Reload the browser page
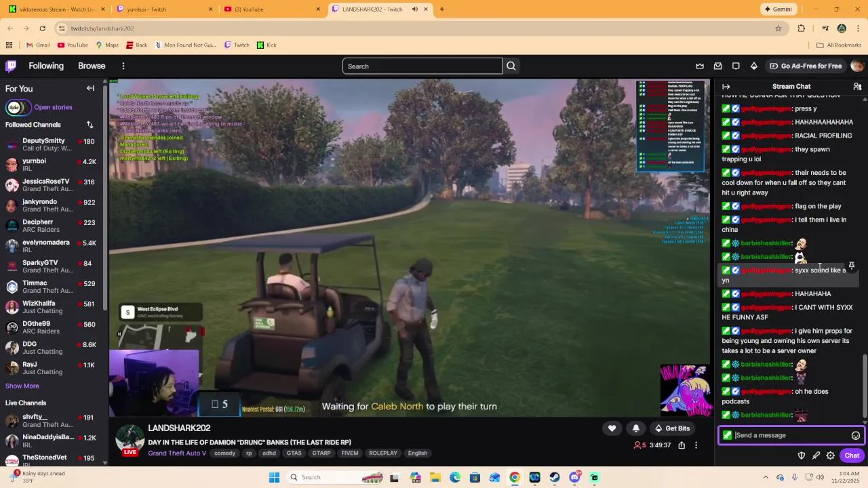 [x=42, y=28]
